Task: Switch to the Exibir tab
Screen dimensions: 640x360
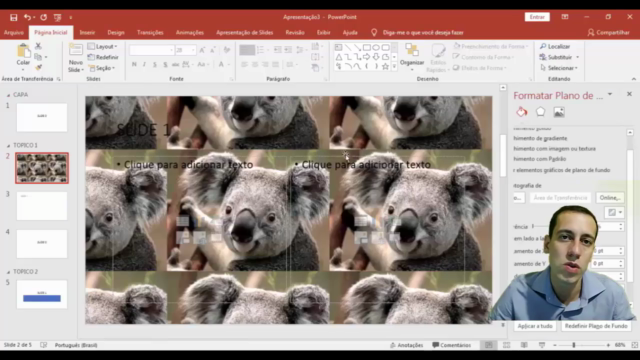Action: tap(323, 33)
